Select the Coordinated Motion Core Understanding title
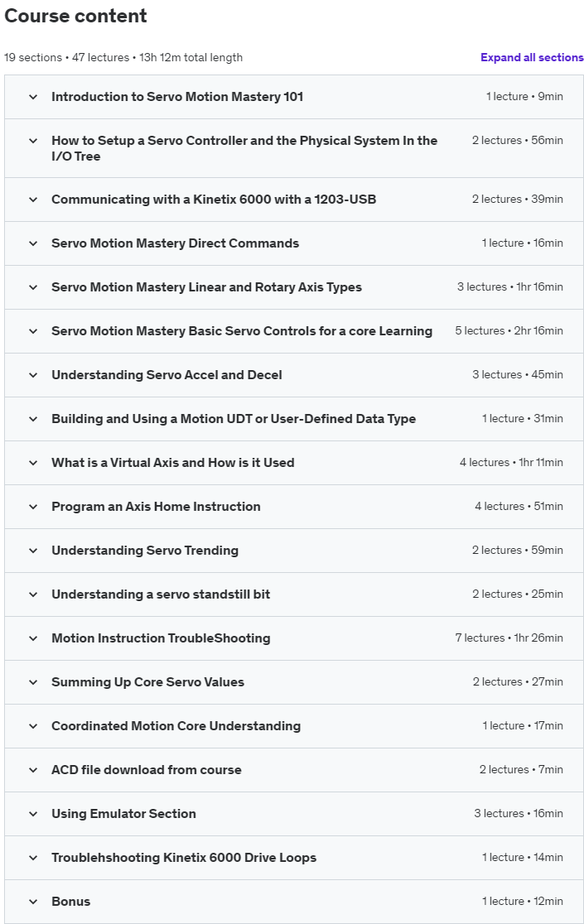 click(176, 726)
